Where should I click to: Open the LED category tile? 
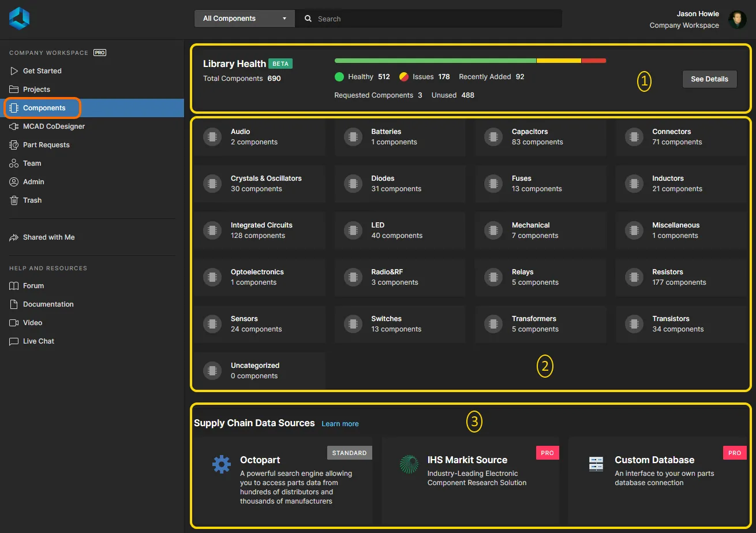[400, 230]
